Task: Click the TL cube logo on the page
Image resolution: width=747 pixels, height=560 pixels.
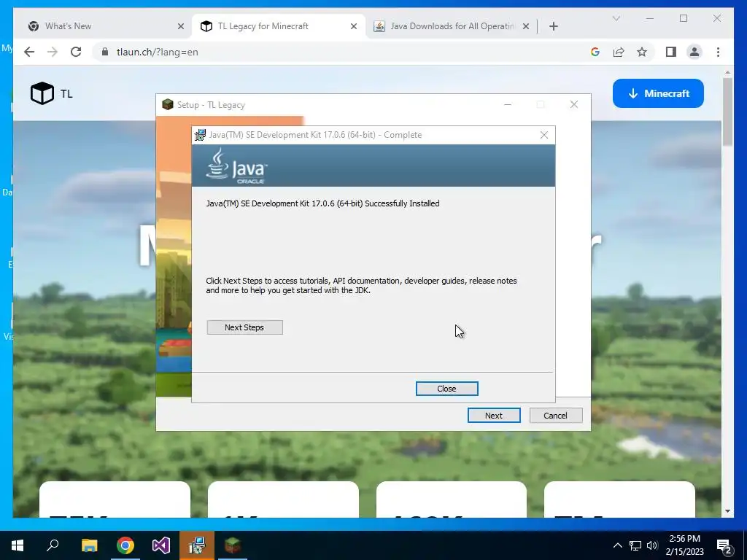Action: (x=42, y=93)
